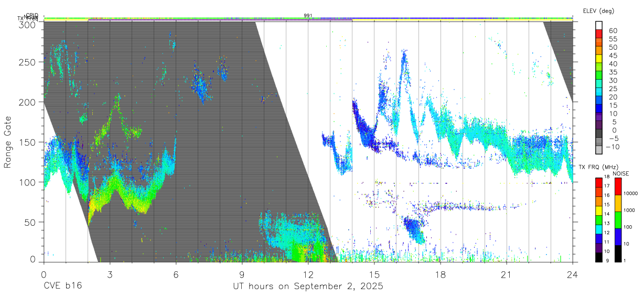Click the '13' label on the TX FRQ scale
The height and width of the screenshot is (297, 644).
(x=607, y=223)
